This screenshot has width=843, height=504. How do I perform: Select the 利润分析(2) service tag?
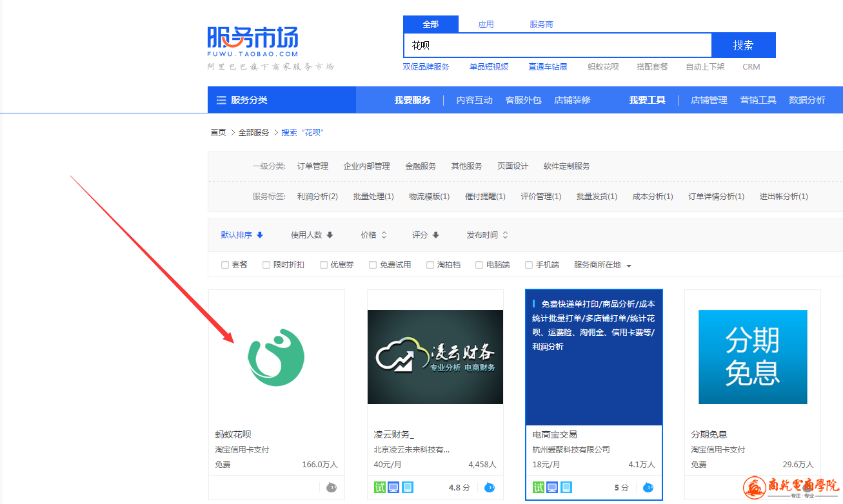(x=318, y=196)
